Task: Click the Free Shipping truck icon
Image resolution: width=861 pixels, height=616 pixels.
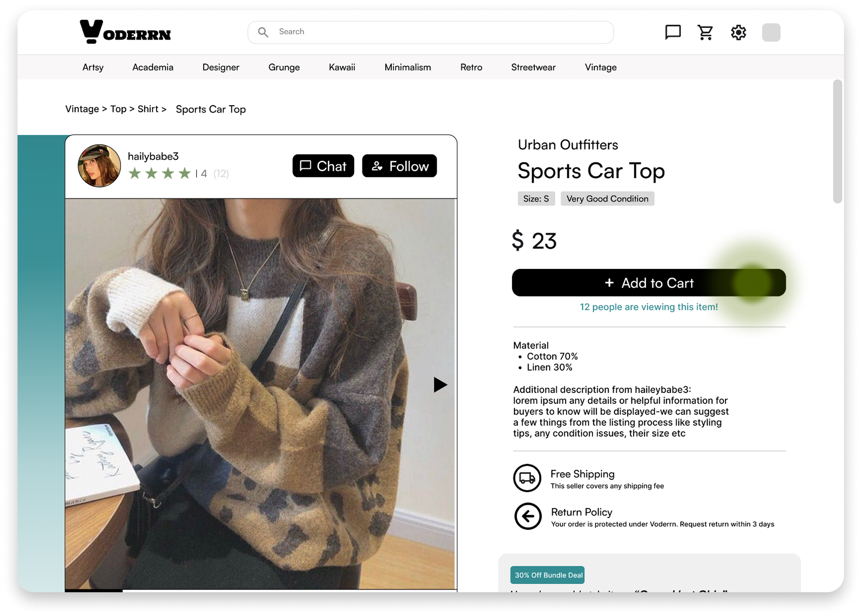Action: point(527,478)
